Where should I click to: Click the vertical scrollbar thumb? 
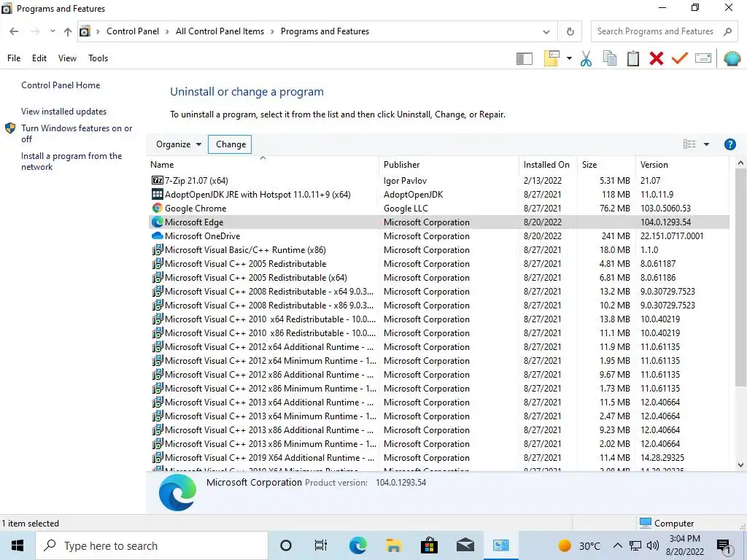740,277
